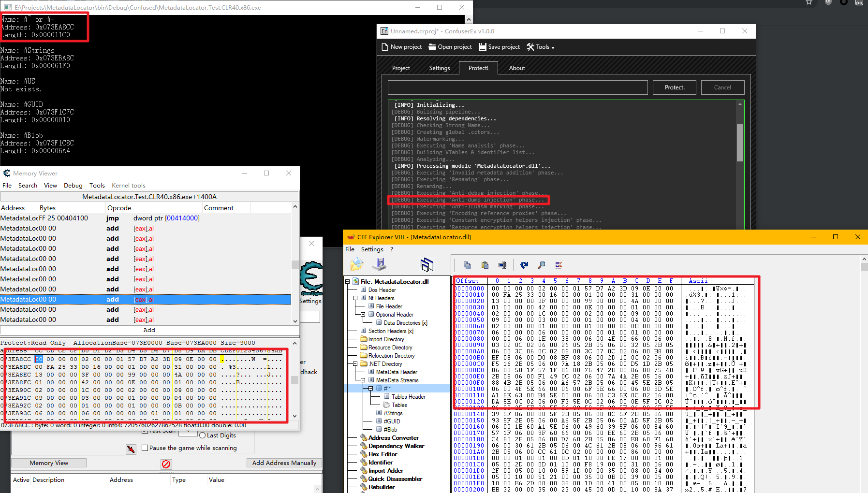Click the hex dump pane scroll down arrow
This screenshot has width=868, height=493.
click(x=295, y=416)
